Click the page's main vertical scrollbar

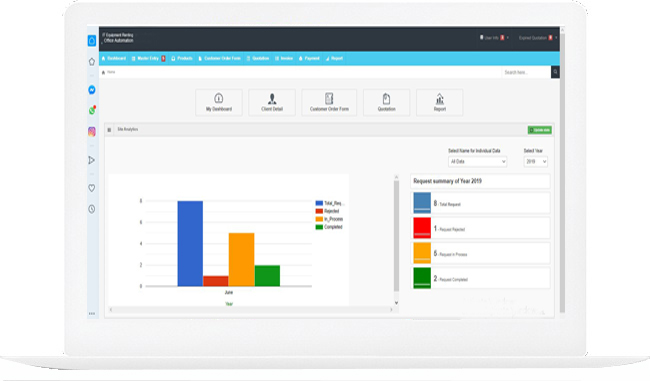point(562,172)
